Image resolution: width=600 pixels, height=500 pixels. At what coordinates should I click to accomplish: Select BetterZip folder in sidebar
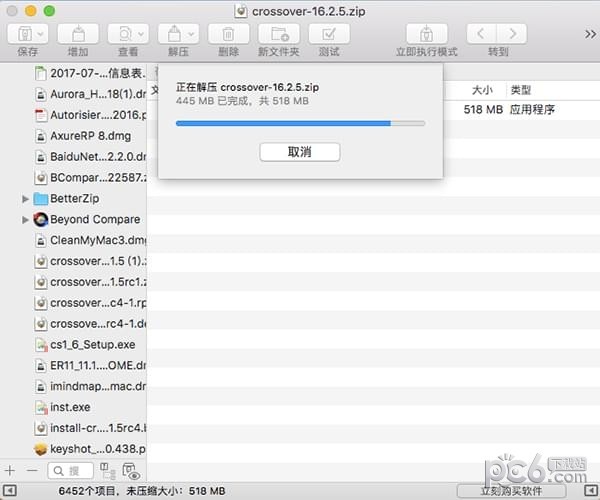(75, 199)
